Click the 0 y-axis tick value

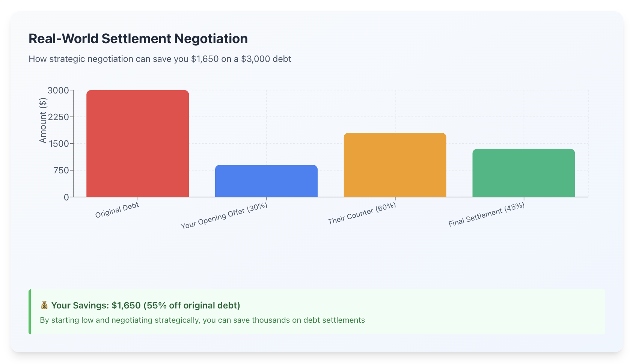[66, 197]
